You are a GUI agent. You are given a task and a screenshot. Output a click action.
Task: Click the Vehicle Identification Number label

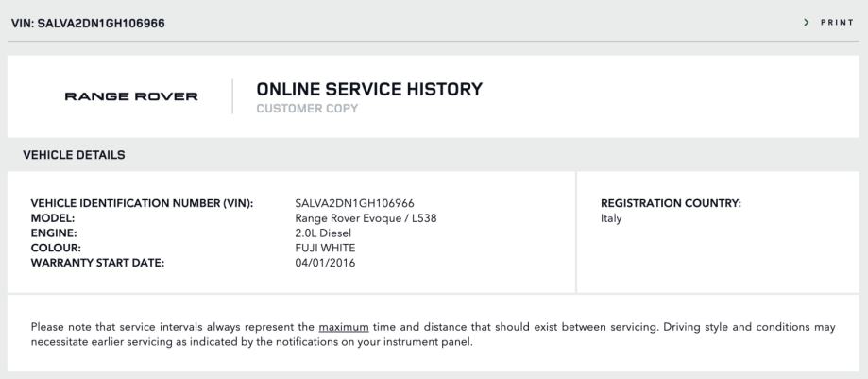point(143,203)
